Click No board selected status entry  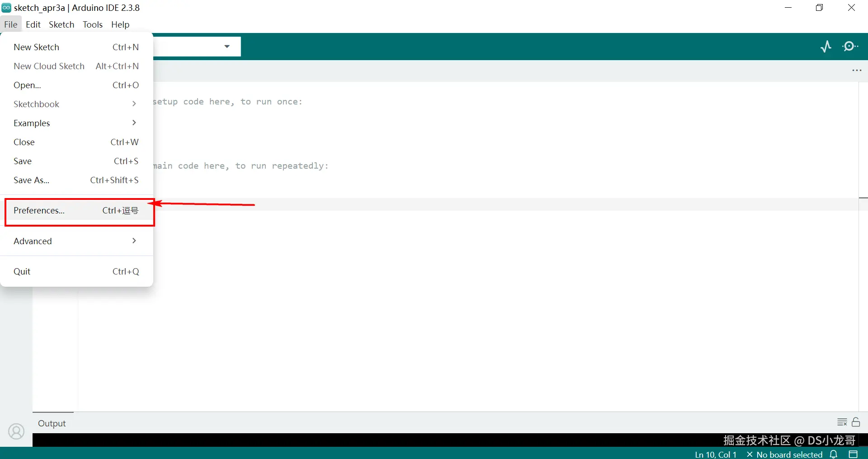click(x=784, y=454)
